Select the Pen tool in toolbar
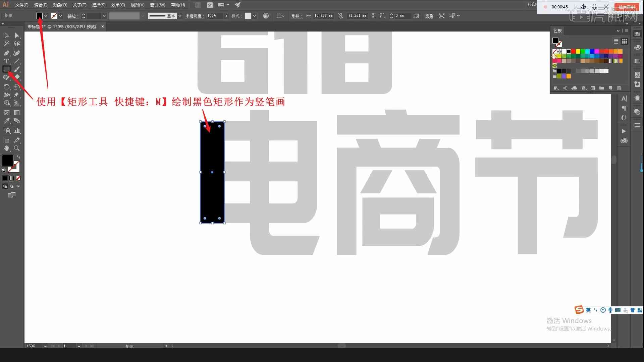The image size is (644, 362). click(x=6, y=53)
